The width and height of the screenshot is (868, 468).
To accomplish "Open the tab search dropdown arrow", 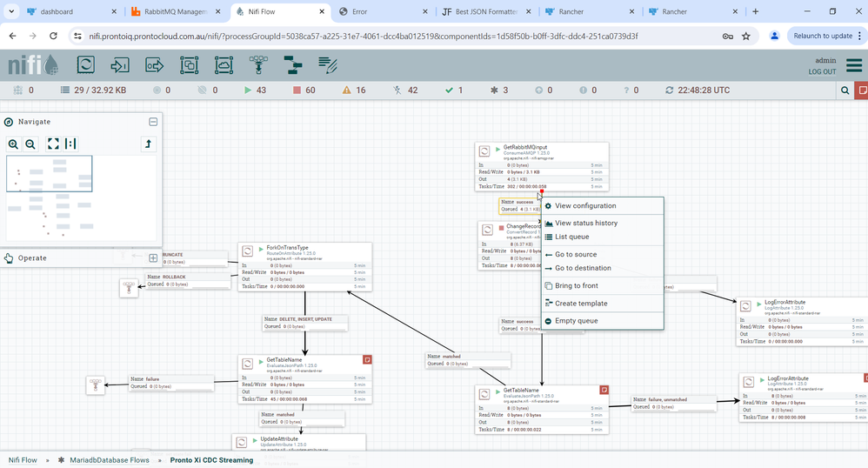I will pos(11,11).
